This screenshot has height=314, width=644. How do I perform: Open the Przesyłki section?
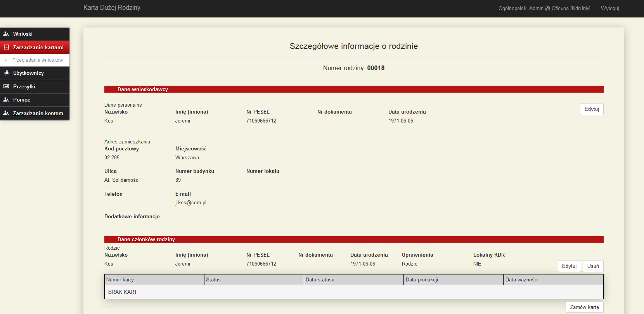pos(35,86)
